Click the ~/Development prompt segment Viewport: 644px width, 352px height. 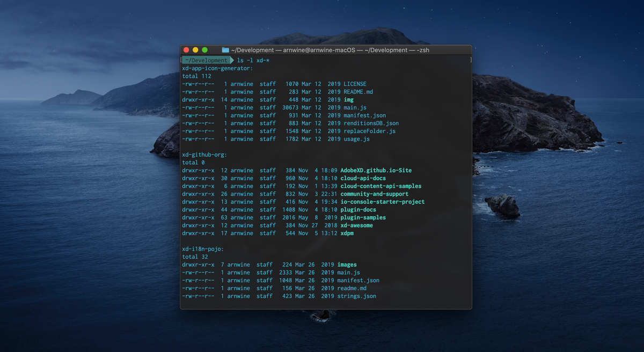point(206,61)
